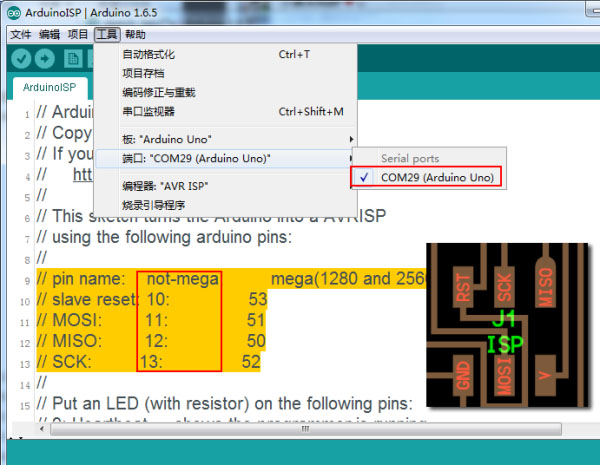This screenshot has height=465, width=600.
Task: Switch to the ArduinoISP sketch tab
Action: pos(49,88)
